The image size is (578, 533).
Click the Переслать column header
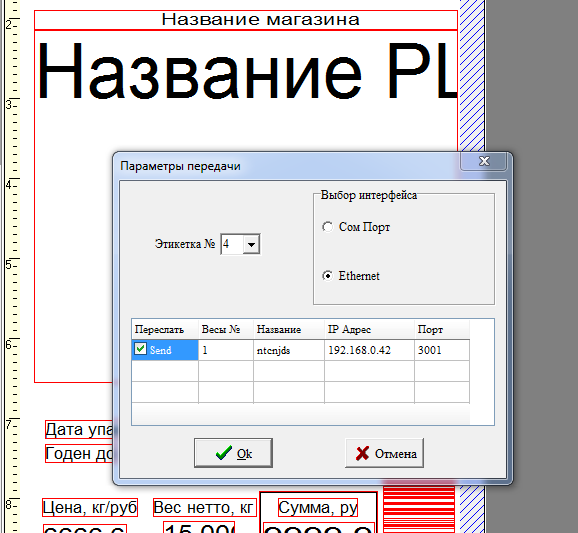(x=165, y=330)
